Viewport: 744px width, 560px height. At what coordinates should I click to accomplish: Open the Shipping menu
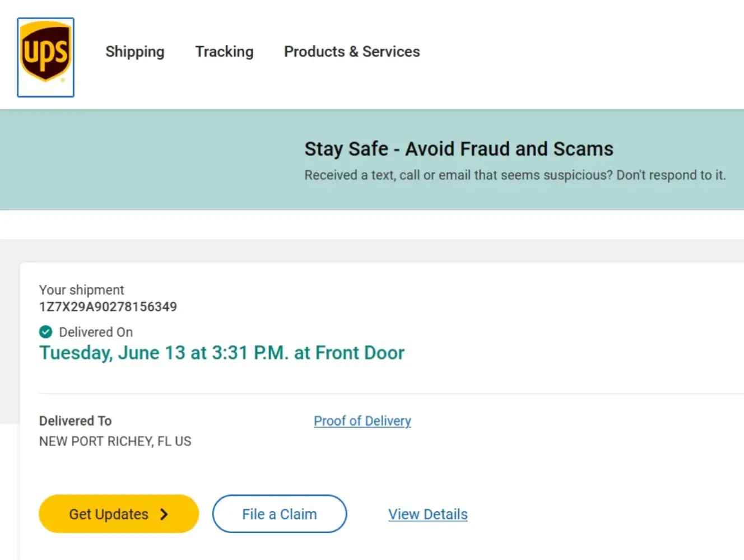(x=135, y=52)
